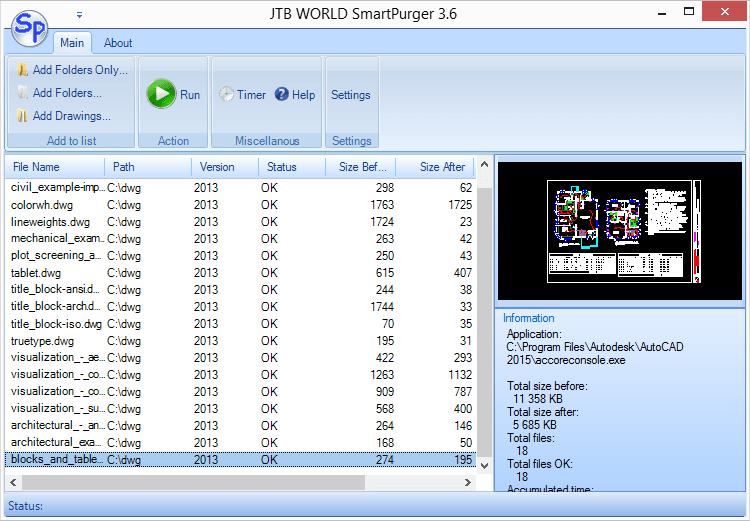
Task: Click the Add Folders Only... label
Action: coord(80,70)
